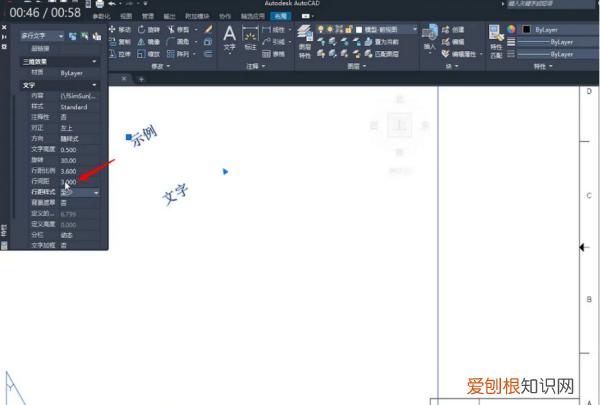Screen dimensions: 600x405
Task: Expand the 特性 panel dropdown
Action: tap(543, 66)
